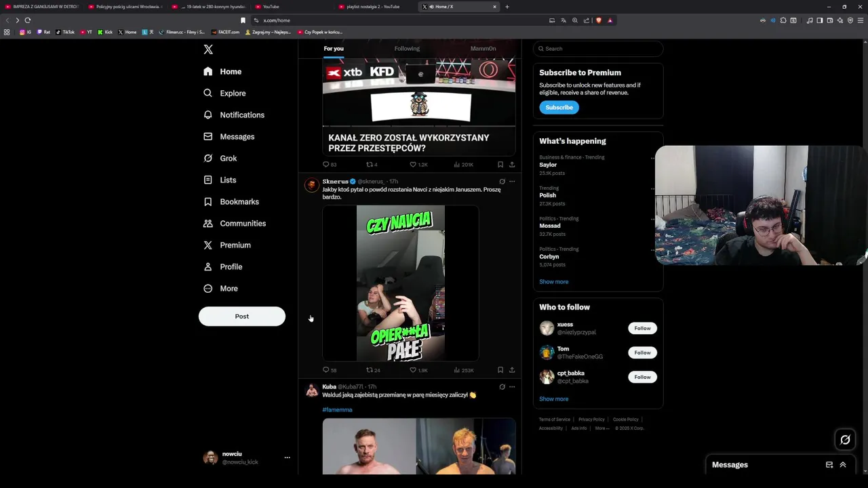This screenshot has width=868, height=488.
Task: Open Bookmarks in the sidebar
Action: coord(231,201)
